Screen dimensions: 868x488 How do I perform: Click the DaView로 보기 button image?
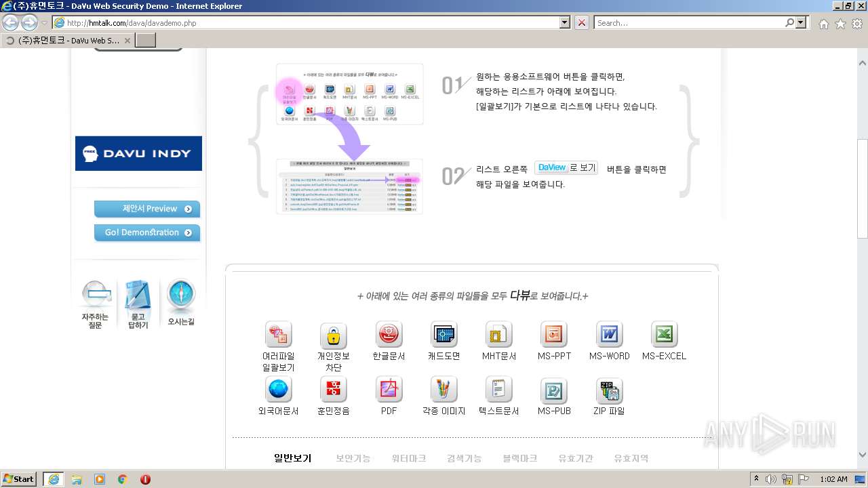click(x=566, y=167)
